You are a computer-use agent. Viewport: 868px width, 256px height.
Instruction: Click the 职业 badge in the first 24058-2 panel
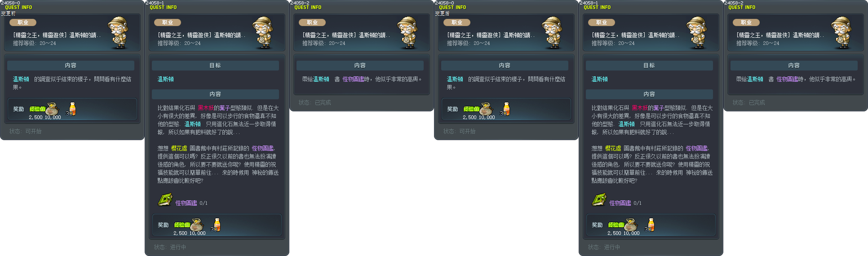click(x=312, y=22)
